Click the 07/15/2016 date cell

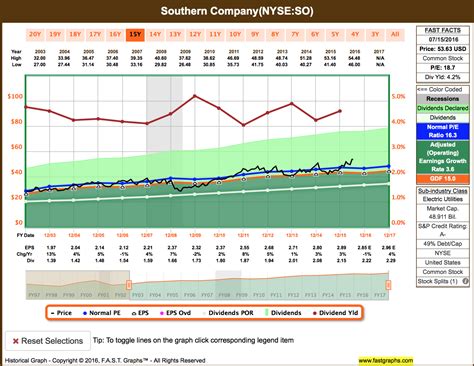point(443,40)
